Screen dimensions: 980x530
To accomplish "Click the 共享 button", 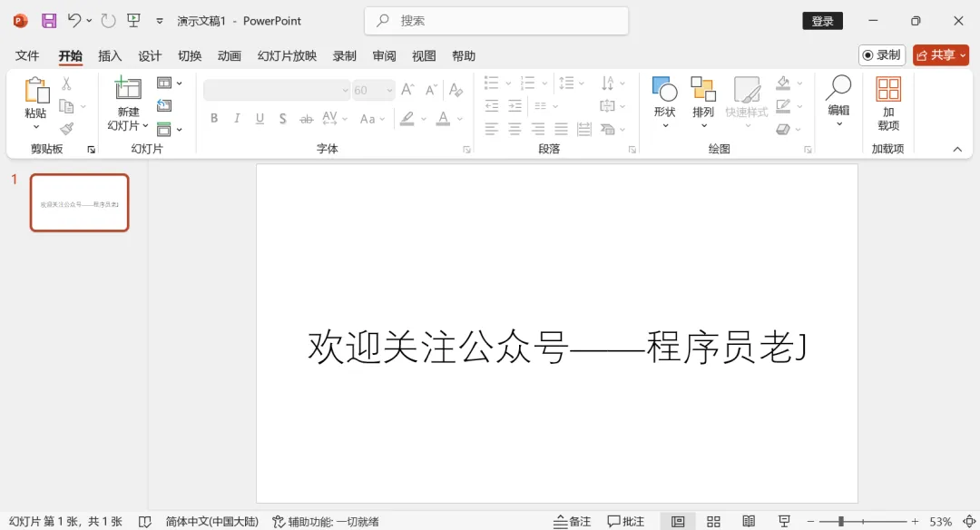I will point(940,55).
